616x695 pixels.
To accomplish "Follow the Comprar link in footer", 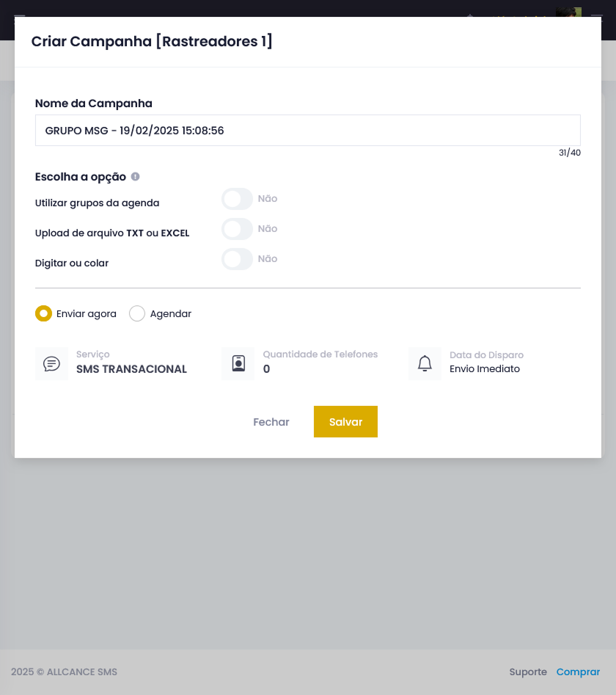I will click(578, 672).
